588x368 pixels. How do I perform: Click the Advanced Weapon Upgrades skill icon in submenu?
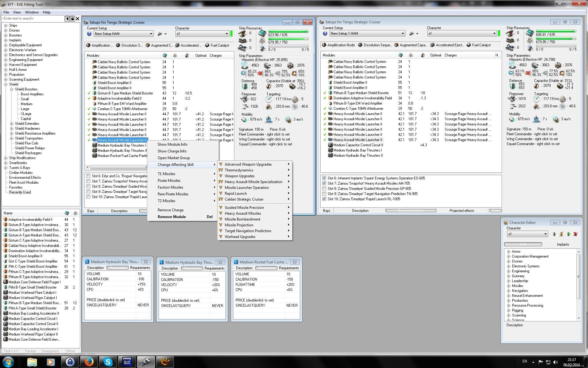click(221, 164)
